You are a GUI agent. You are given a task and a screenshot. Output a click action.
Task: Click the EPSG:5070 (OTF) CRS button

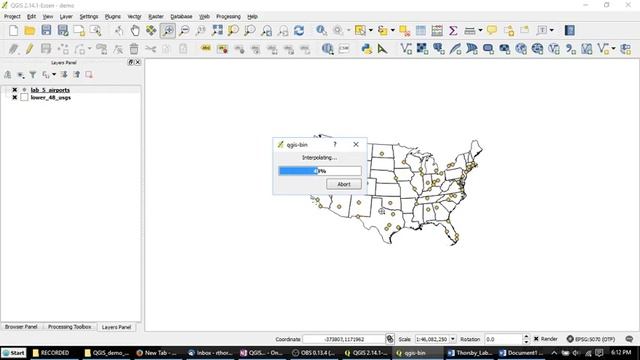pyautogui.click(x=591, y=339)
